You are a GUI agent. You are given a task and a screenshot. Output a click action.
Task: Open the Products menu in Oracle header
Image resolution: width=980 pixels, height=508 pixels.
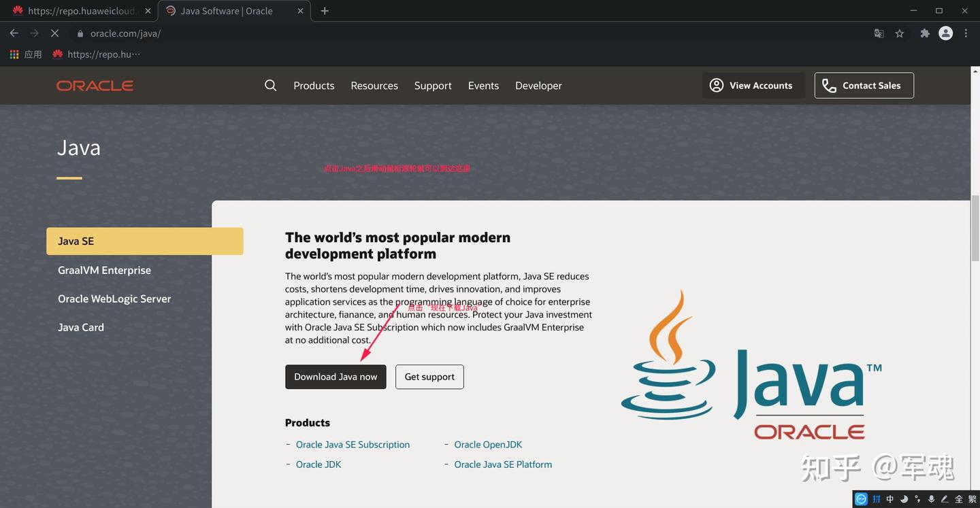(x=314, y=86)
